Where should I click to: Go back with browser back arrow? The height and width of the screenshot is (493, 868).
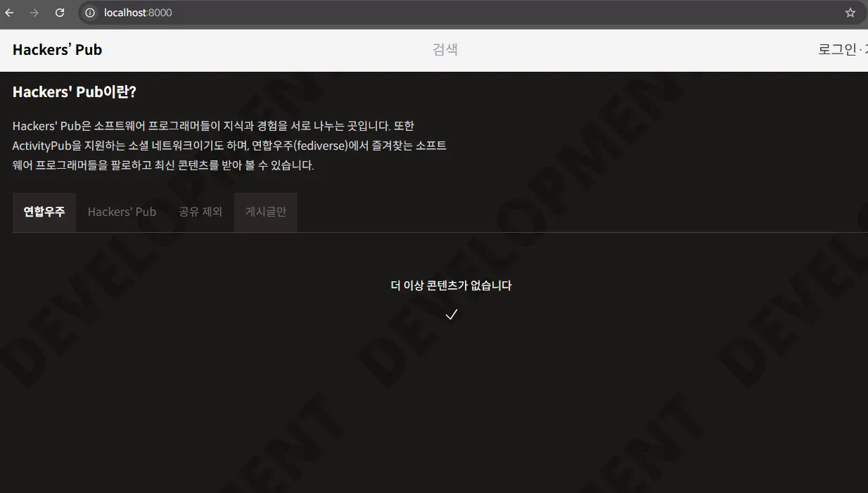[x=9, y=13]
